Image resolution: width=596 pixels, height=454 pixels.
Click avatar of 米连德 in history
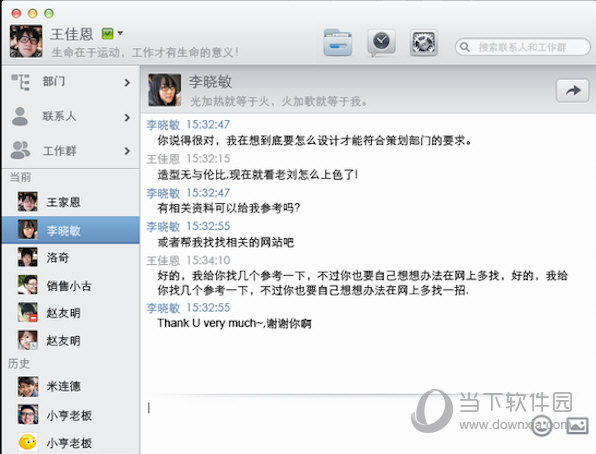pyautogui.click(x=28, y=386)
